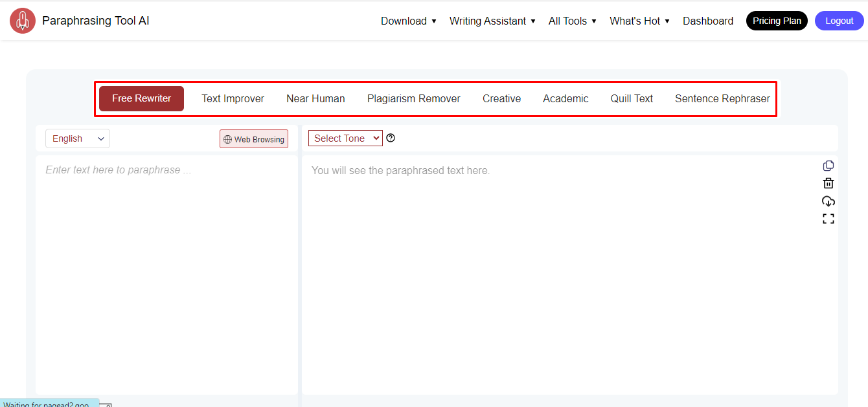
Task: Click into the paraphrase text input area
Action: tap(166, 272)
